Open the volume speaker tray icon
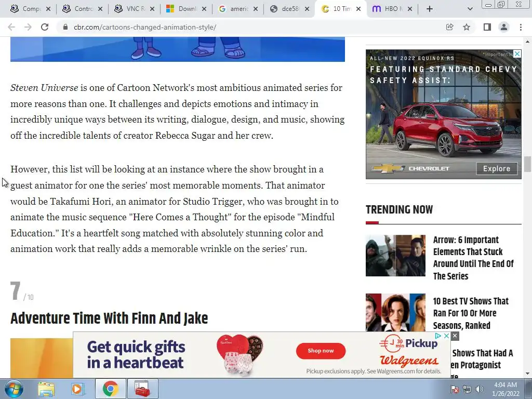This screenshot has height=399, width=532. [480, 389]
